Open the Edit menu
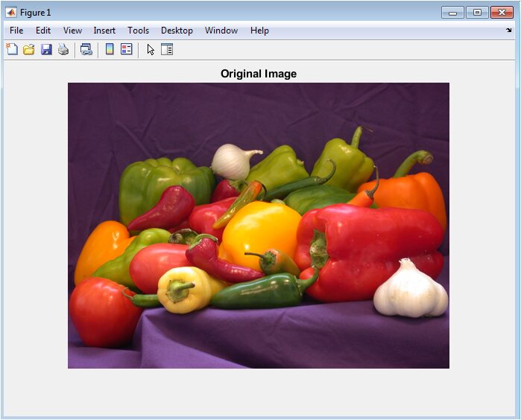The height and width of the screenshot is (420, 521). coord(43,31)
